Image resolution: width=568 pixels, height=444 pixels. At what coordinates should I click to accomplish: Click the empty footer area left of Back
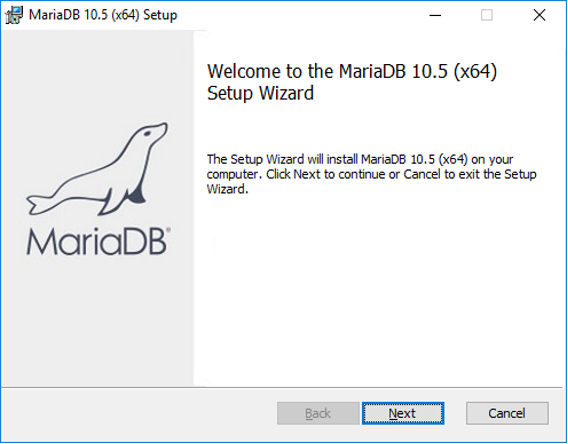click(x=139, y=413)
